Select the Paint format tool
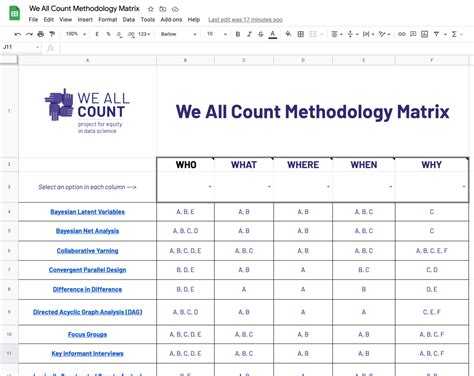Image resolution: width=474 pixels, height=376 pixels. click(x=52, y=34)
